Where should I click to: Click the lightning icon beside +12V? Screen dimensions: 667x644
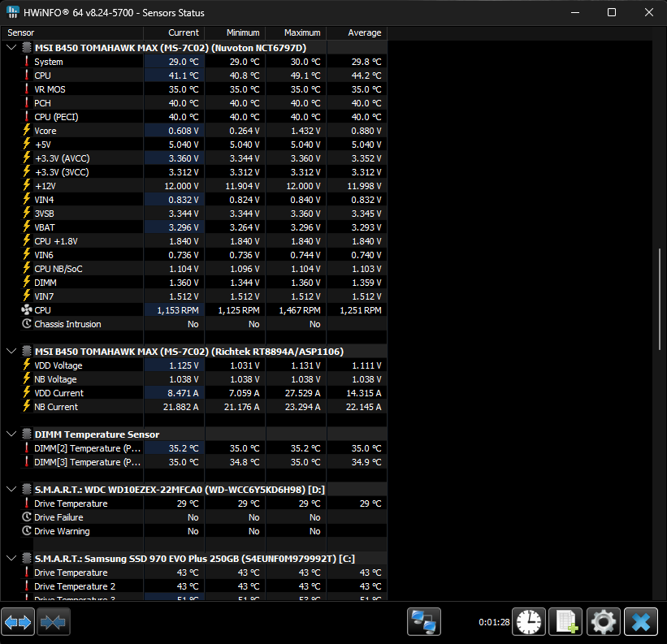point(27,185)
